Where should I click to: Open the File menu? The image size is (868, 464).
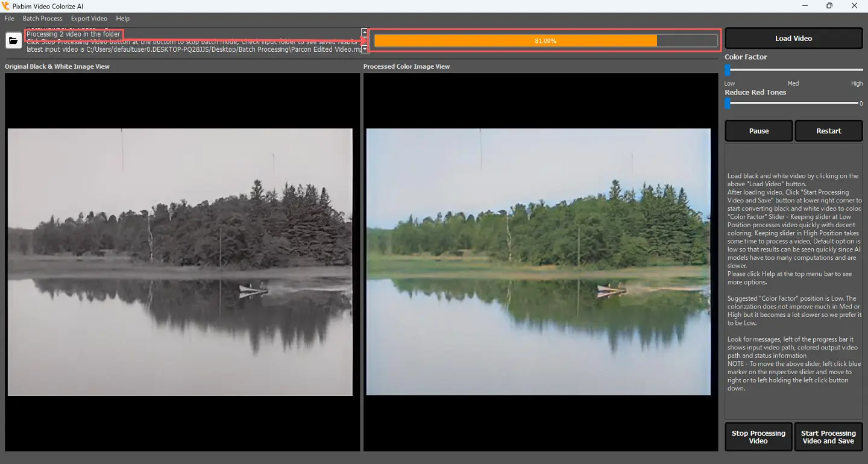pyautogui.click(x=9, y=19)
